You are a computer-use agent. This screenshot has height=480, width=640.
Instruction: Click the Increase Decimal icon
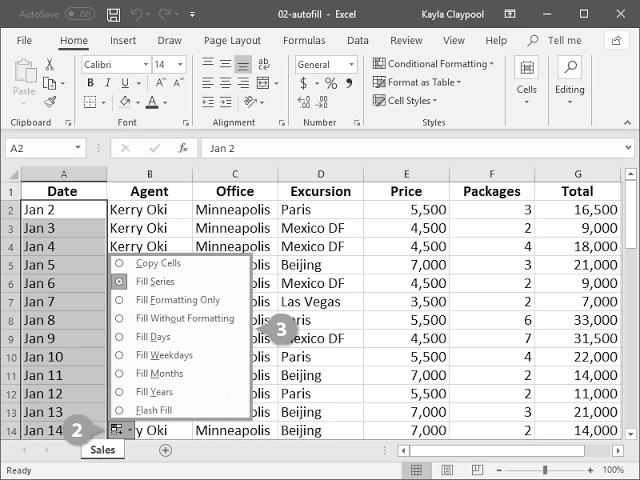coord(304,102)
